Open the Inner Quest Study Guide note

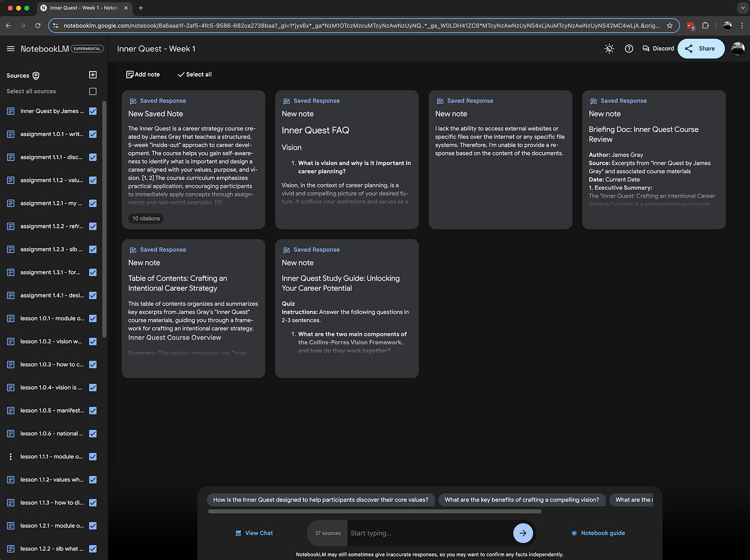[347, 308]
